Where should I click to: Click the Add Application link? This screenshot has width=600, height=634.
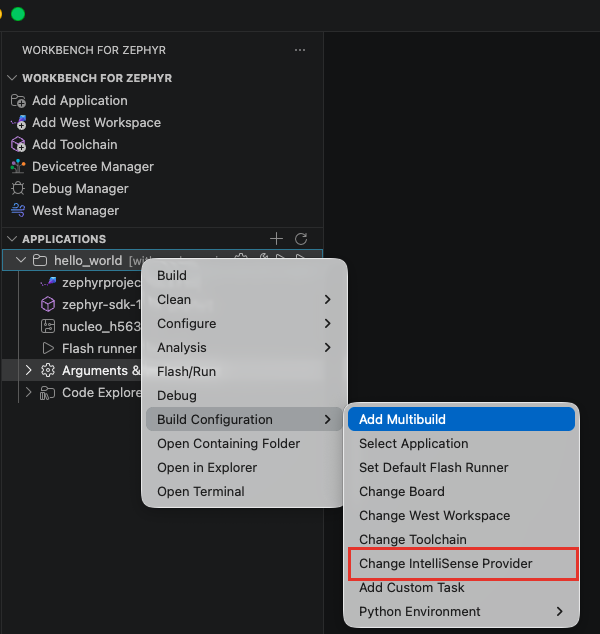coord(80,101)
